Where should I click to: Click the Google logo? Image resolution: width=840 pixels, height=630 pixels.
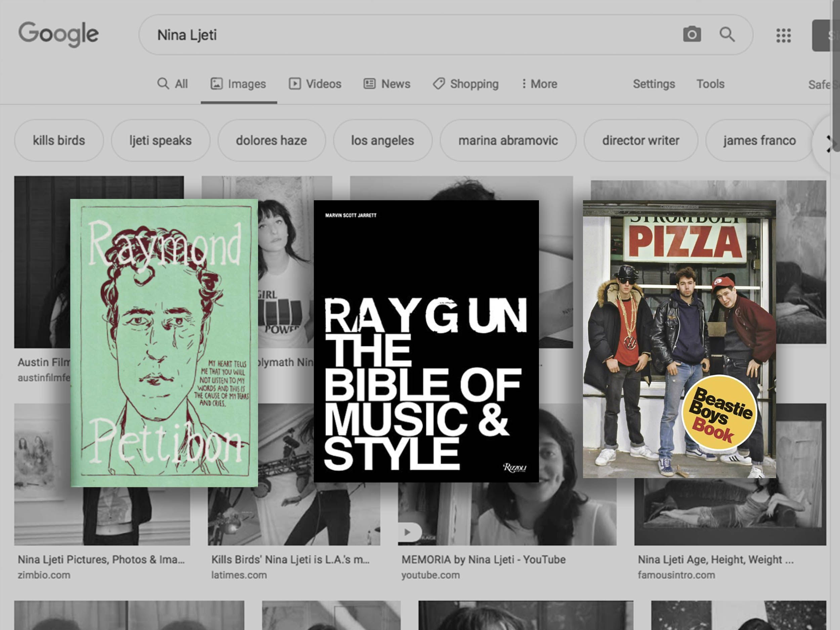point(58,34)
